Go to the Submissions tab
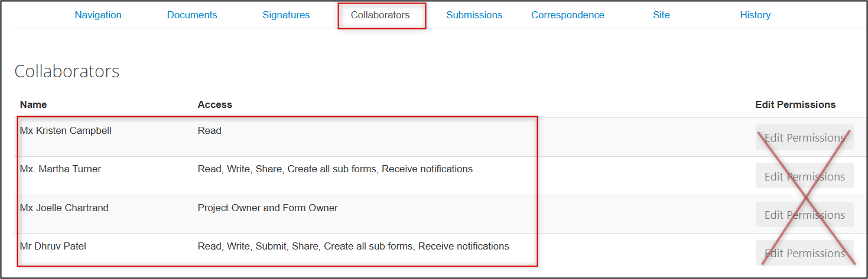This screenshot has height=279, width=868. coord(474,15)
